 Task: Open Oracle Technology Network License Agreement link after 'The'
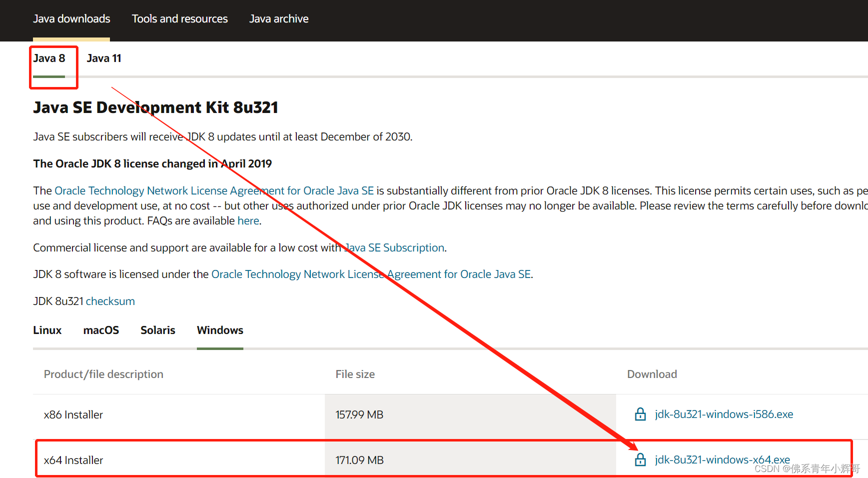tap(214, 191)
